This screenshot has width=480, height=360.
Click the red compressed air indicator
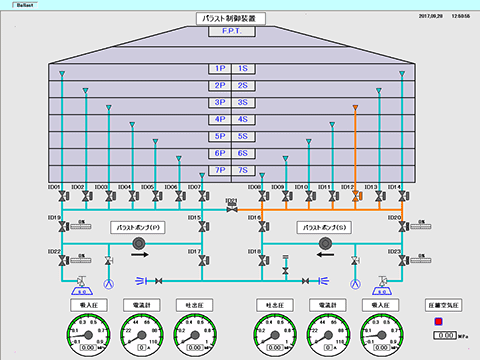pos(439,322)
